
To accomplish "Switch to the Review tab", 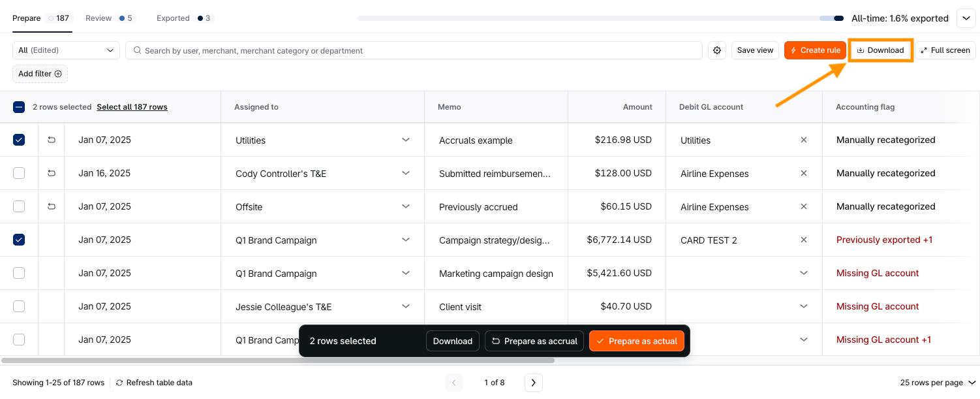I will [x=99, y=18].
